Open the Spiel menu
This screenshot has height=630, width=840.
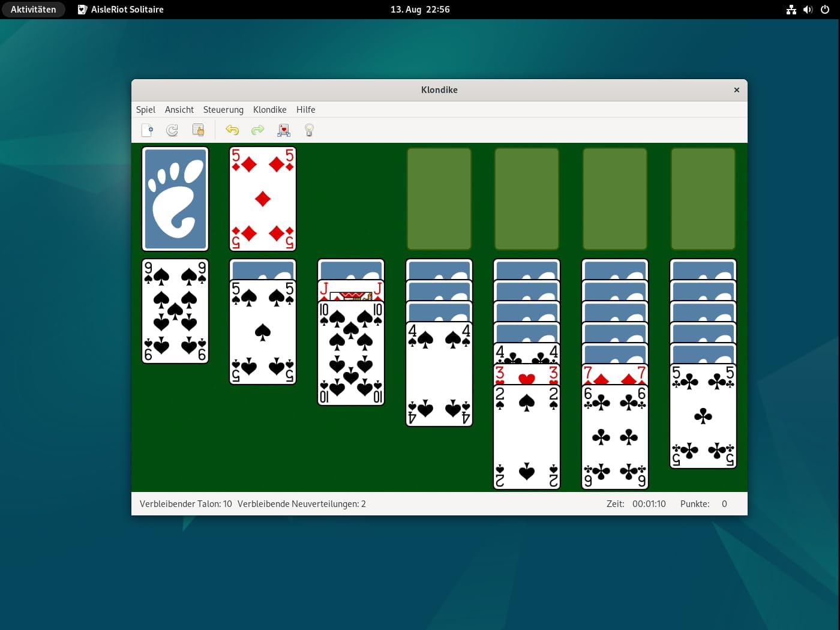[146, 110]
